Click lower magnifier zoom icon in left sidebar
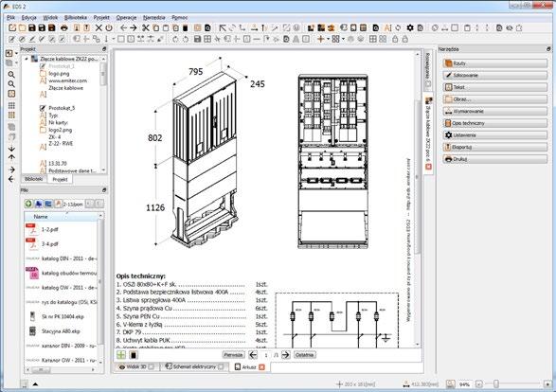This screenshot has height=392, width=556. [11, 84]
